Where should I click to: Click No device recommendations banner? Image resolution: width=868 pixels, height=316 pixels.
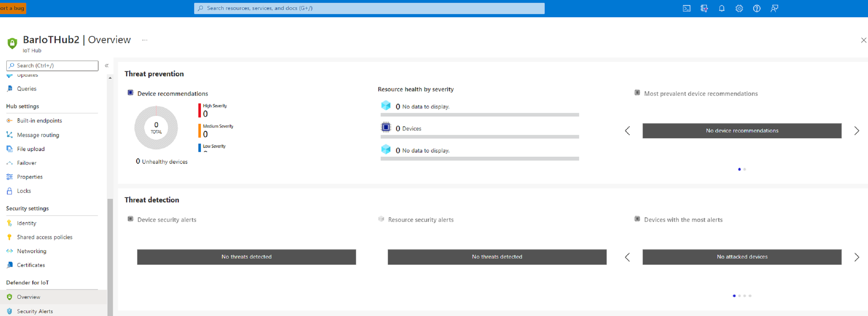pos(742,131)
